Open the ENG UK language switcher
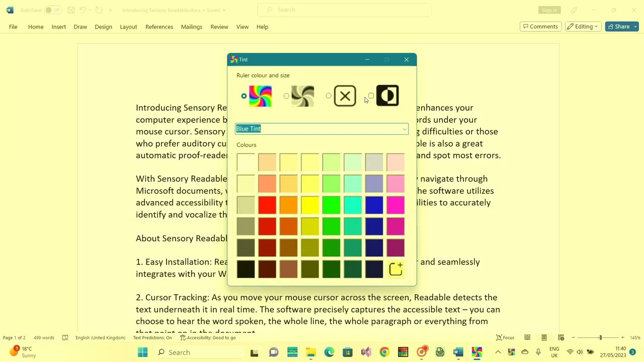This screenshot has height=362, width=644. coord(554,352)
